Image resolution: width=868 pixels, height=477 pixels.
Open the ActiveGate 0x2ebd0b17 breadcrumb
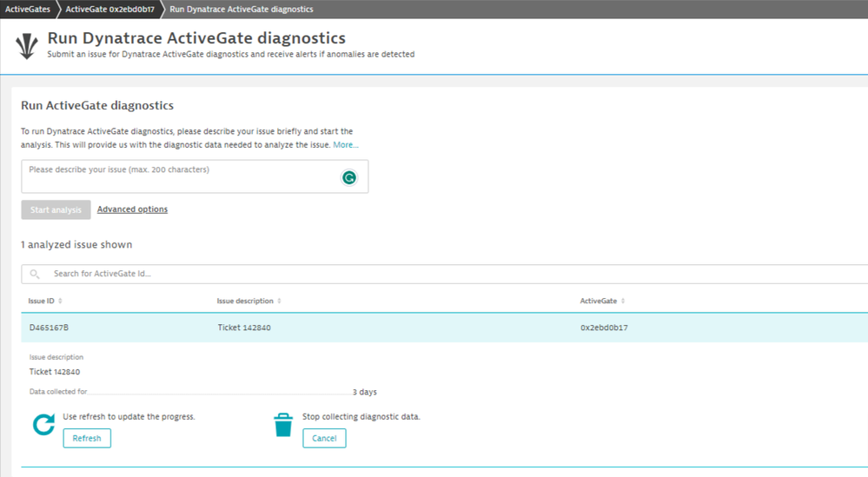point(109,9)
